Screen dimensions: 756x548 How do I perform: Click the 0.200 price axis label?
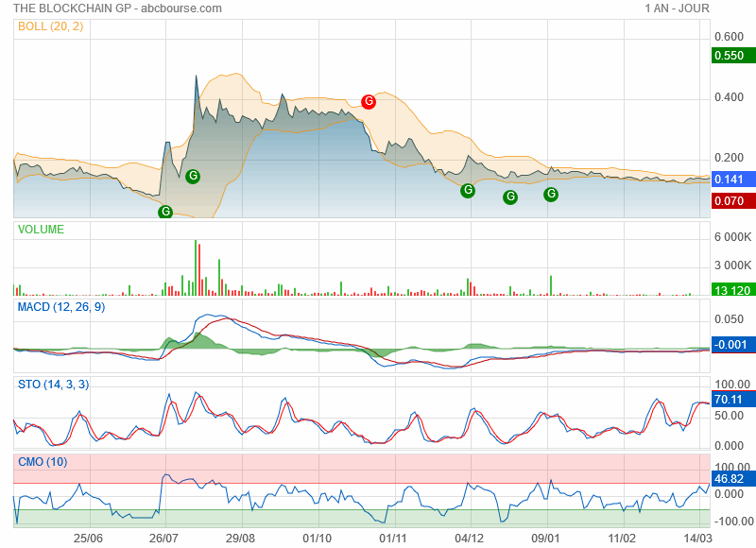pyautogui.click(x=729, y=158)
